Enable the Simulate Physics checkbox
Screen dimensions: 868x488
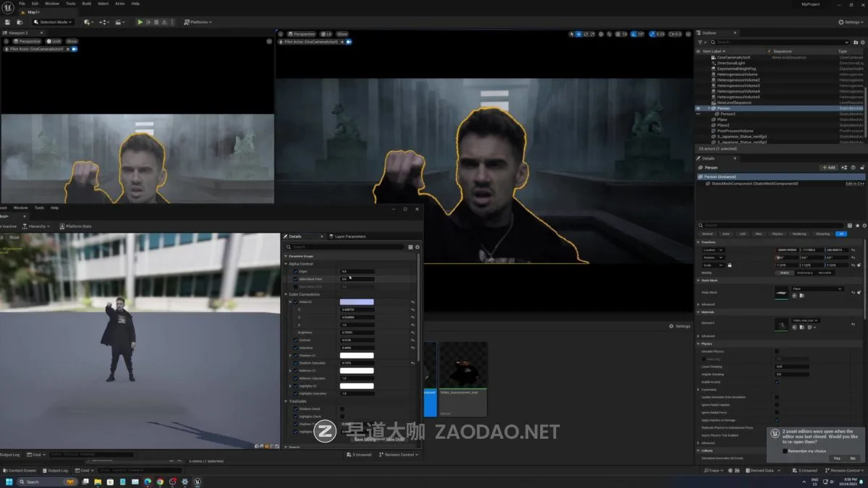pos(777,351)
